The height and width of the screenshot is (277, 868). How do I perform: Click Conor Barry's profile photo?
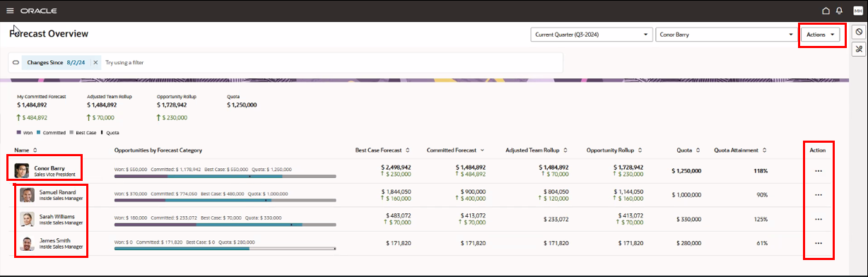(22, 170)
